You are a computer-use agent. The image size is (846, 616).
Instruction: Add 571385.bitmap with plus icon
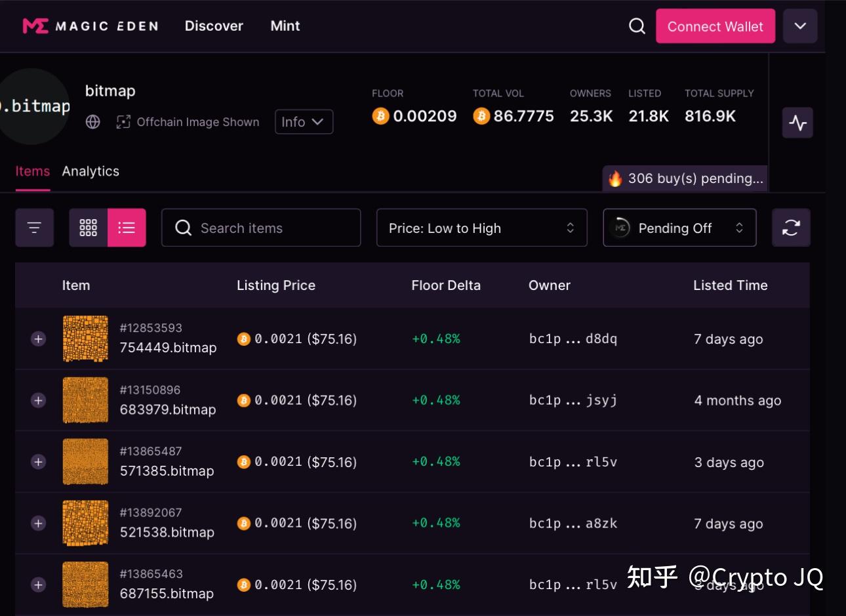[39, 462]
